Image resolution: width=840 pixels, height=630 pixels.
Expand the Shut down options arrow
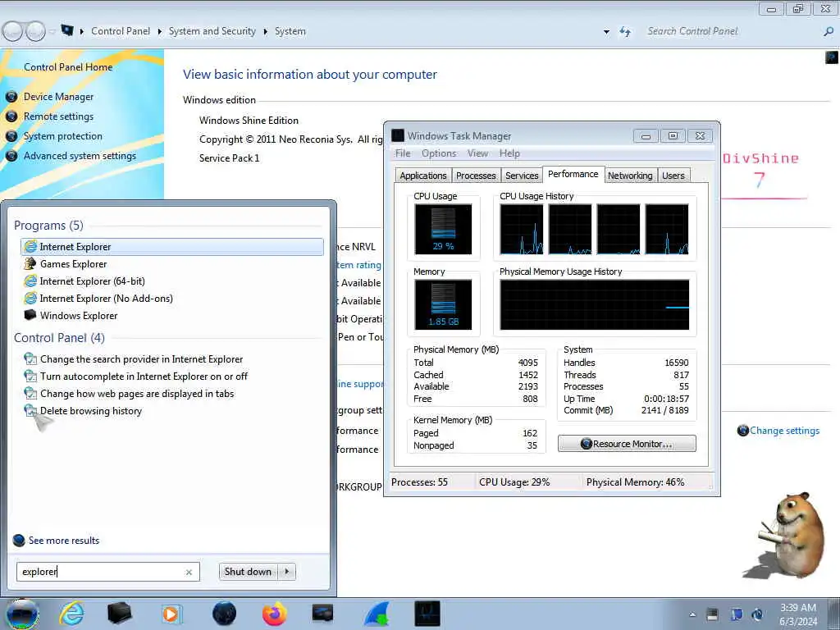[286, 572]
